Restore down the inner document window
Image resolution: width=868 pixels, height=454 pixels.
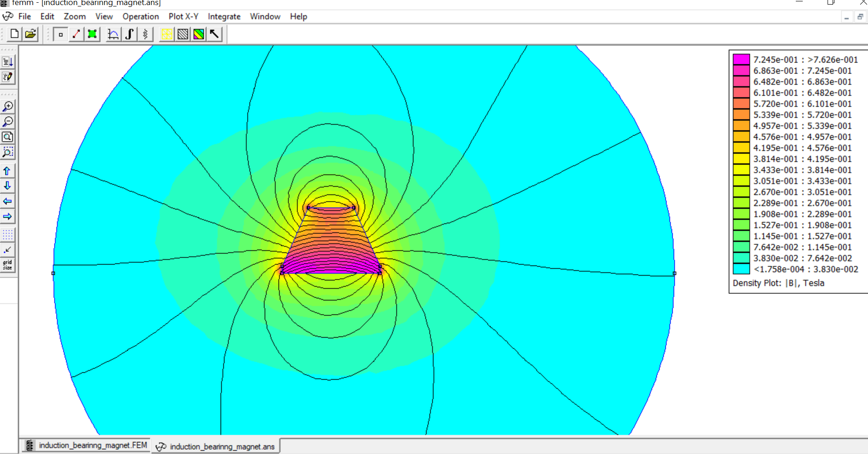[860, 17]
